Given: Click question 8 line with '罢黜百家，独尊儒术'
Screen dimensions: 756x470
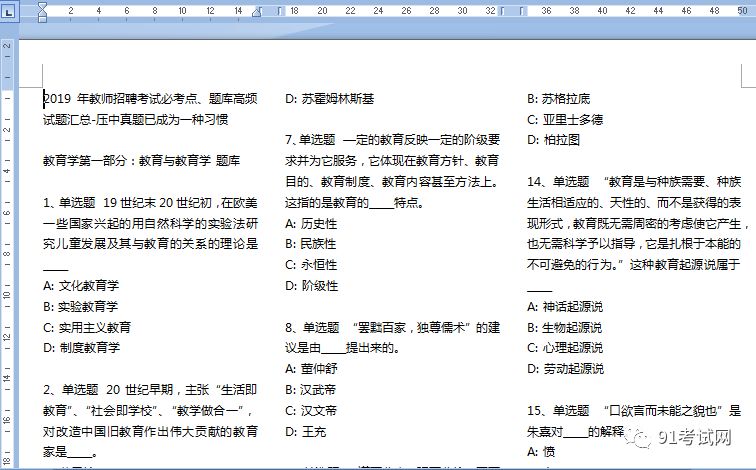Looking at the screenshot, I should coord(392,328).
